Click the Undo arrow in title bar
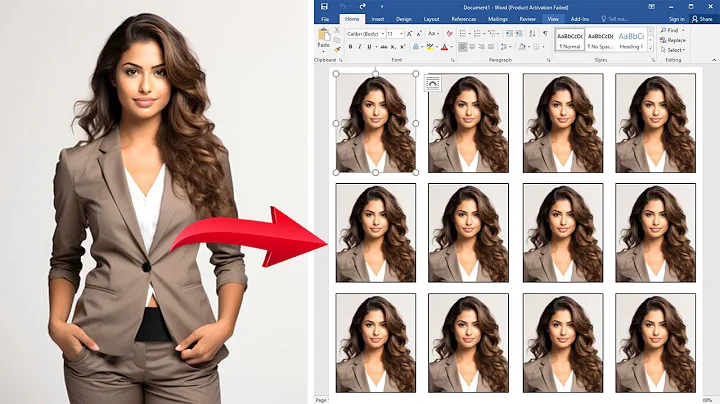Image resolution: width=720 pixels, height=404 pixels. click(x=343, y=6)
